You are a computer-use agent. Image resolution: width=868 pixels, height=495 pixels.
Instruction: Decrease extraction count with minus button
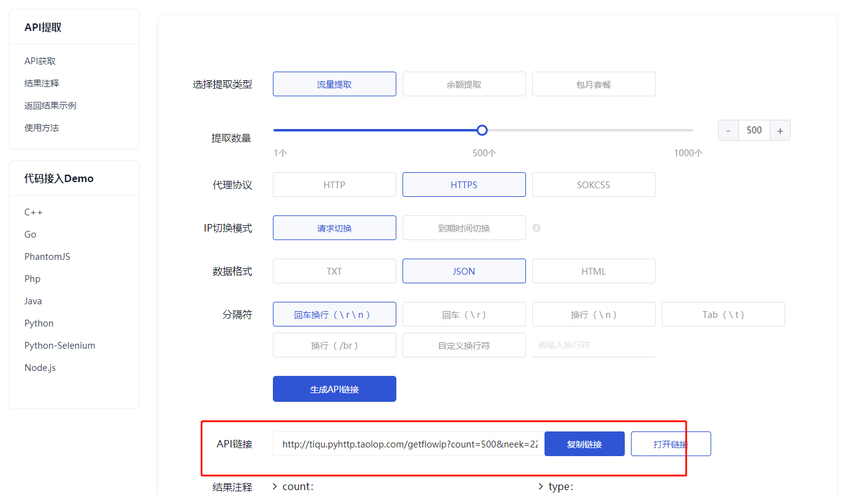tap(728, 130)
